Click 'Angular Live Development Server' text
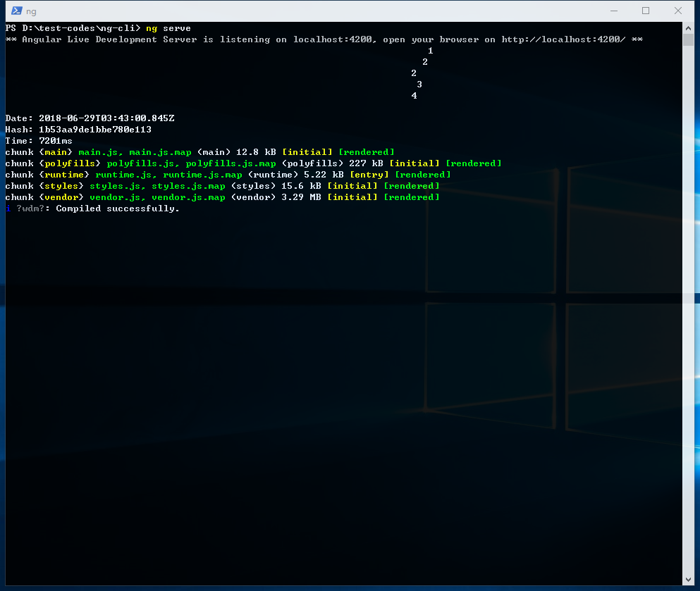 pyautogui.click(x=109, y=39)
